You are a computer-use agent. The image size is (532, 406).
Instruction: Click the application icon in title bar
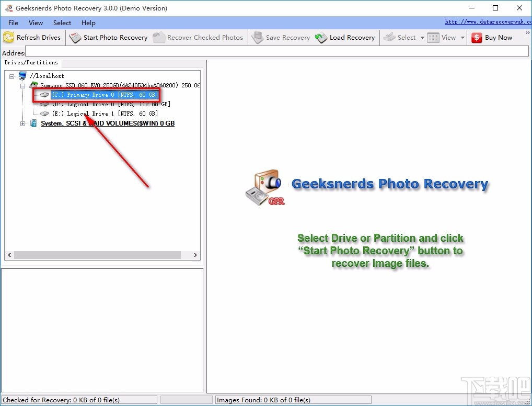(x=9, y=8)
